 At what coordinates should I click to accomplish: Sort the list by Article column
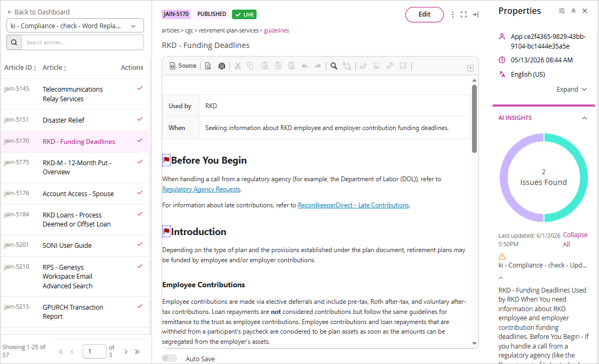point(54,68)
